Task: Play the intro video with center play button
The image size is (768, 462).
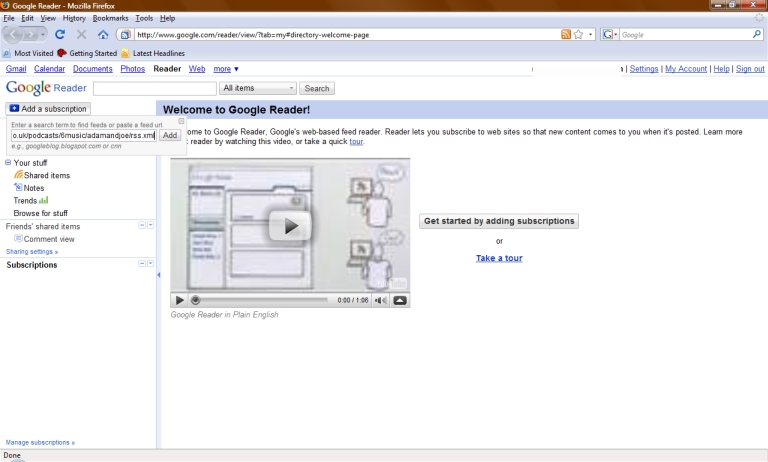Action: (x=290, y=226)
